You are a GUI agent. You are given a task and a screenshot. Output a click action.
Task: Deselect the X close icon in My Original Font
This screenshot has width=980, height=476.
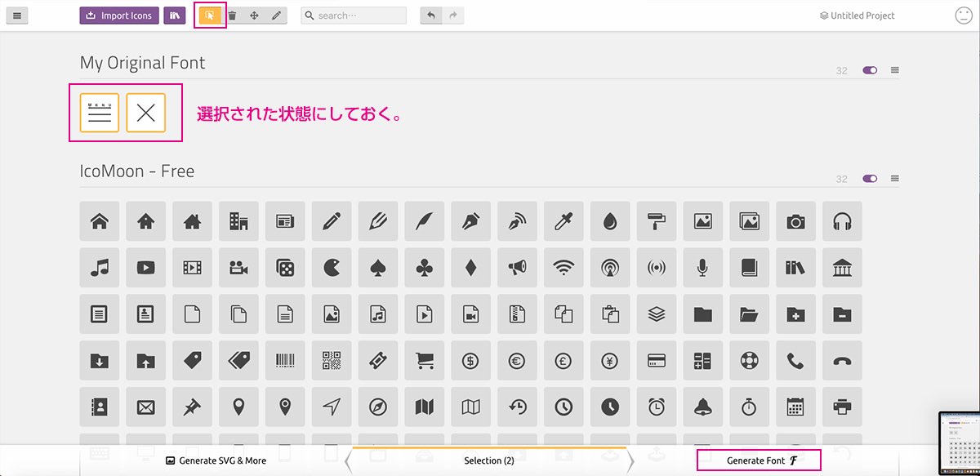(146, 113)
